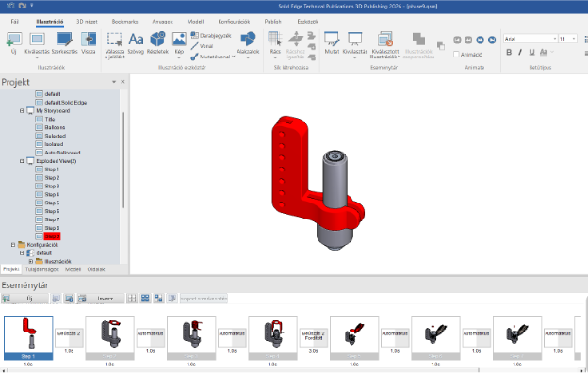Click the Mutat event library button
The image size is (588, 373).
(x=332, y=42)
